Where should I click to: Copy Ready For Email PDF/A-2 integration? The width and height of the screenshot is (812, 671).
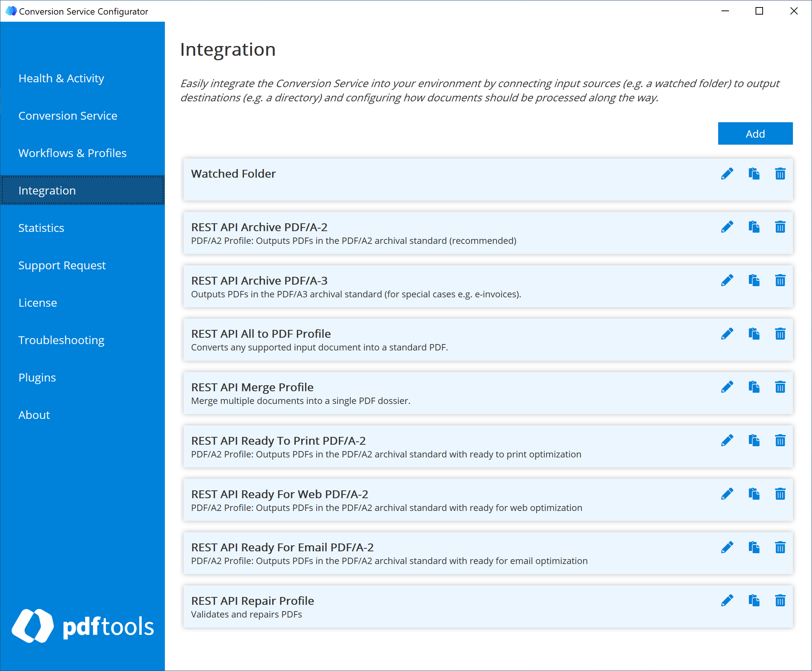(x=754, y=548)
